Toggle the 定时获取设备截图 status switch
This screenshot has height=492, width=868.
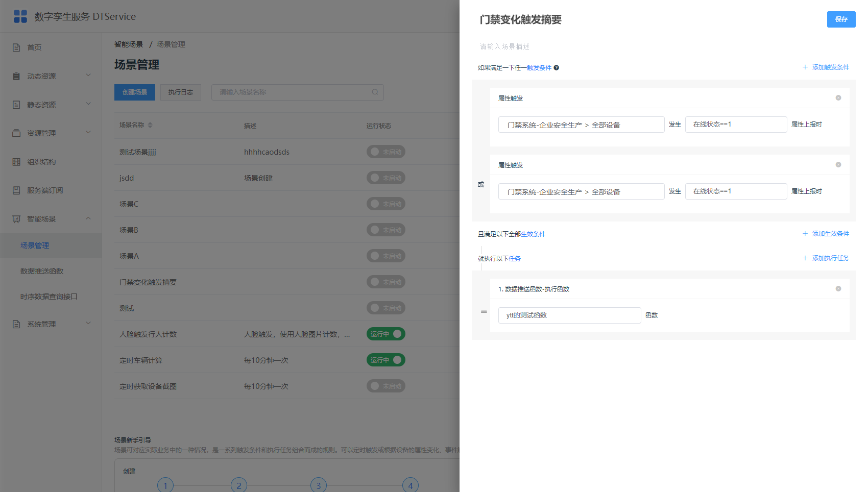[x=386, y=386]
